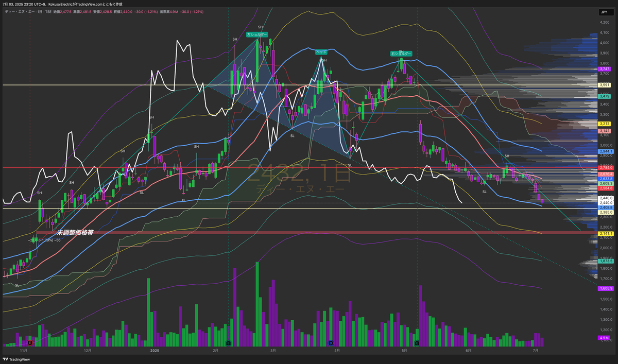Image resolution: width=618 pixels, height=364 pixels.
Task: Click the blue 2,944.1 price label
Action: tap(606, 152)
